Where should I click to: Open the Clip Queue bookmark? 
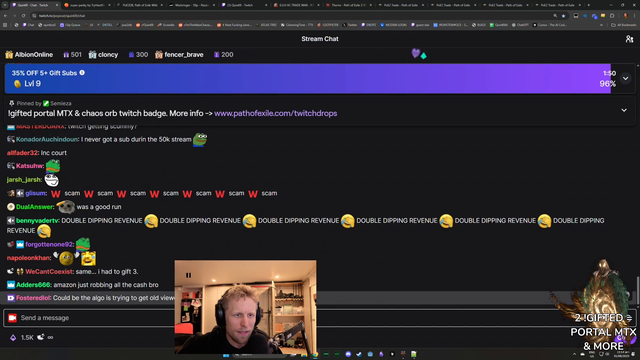70,25
